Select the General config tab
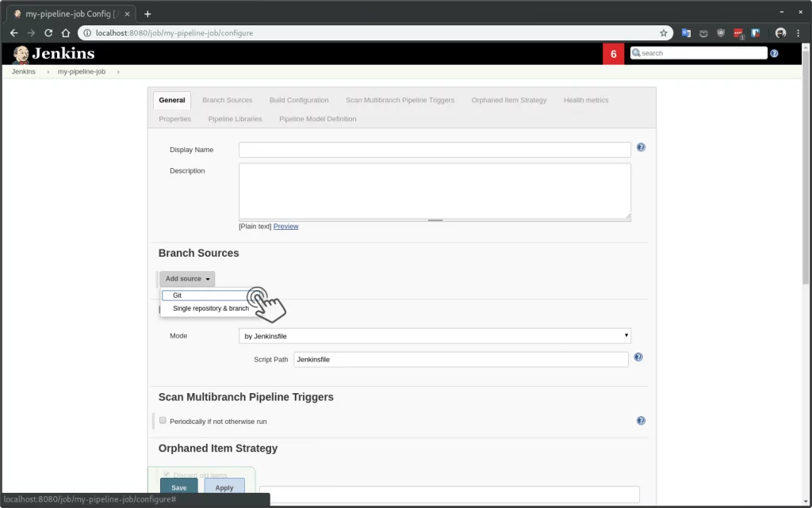 [x=172, y=101]
